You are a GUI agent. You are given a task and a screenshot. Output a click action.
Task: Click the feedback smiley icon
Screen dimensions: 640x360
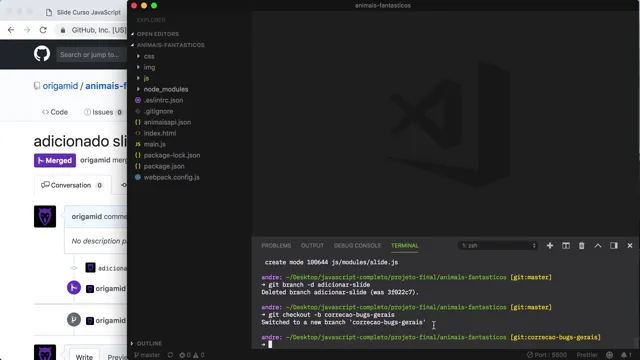point(609,355)
